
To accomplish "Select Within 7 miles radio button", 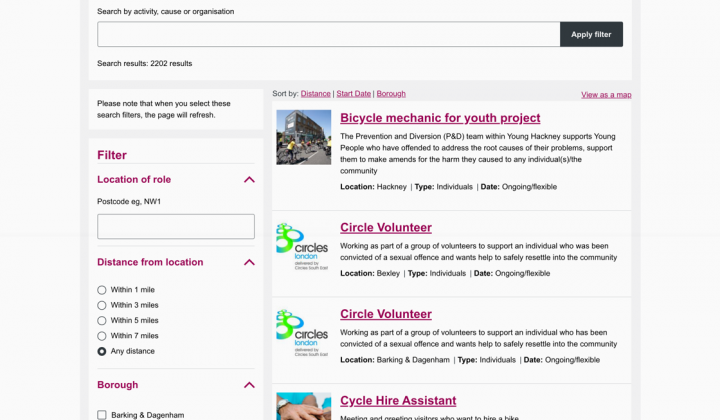I will pos(102,336).
